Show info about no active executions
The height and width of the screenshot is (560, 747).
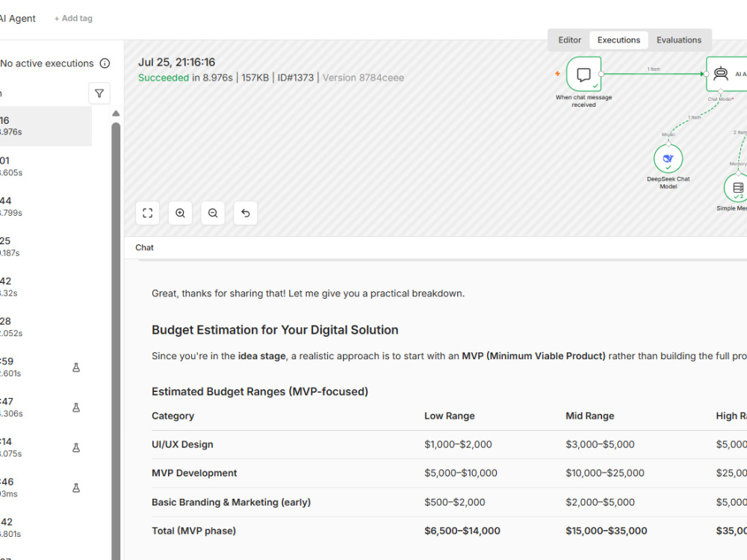(105, 63)
